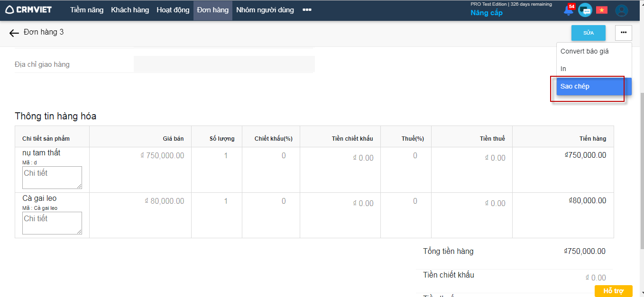Click the Chi tiết textarea for Cà gai leo
644x297 pixels.
click(x=52, y=223)
